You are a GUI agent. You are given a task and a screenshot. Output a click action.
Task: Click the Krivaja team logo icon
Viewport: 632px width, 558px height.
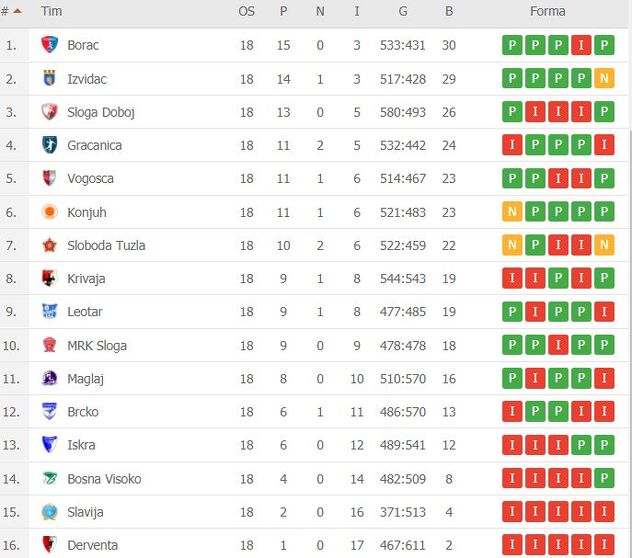49,279
